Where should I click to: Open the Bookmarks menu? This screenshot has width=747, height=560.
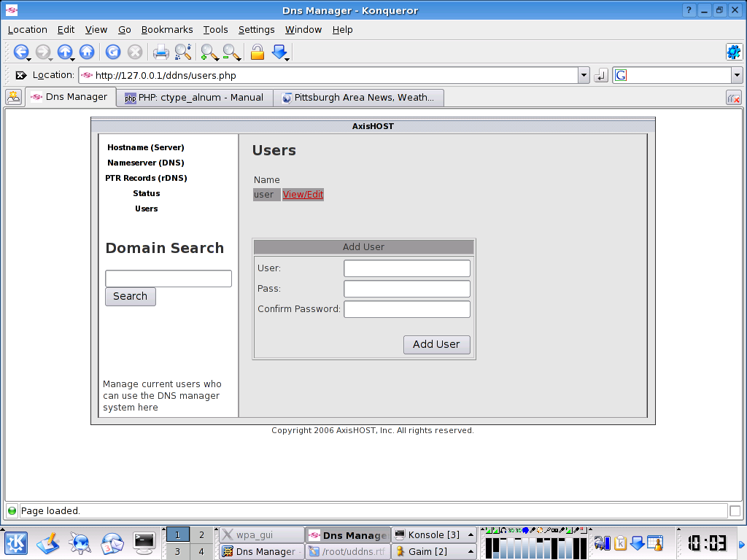pos(167,30)
